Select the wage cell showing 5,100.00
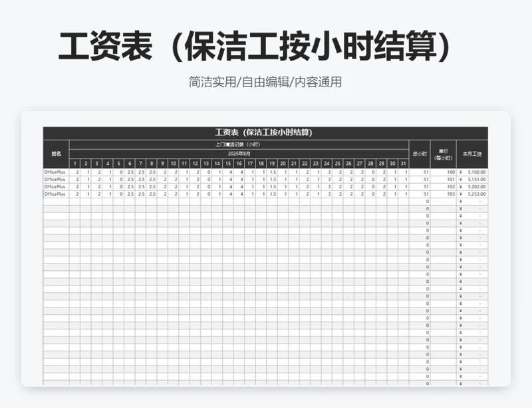 tap(472, 172)
